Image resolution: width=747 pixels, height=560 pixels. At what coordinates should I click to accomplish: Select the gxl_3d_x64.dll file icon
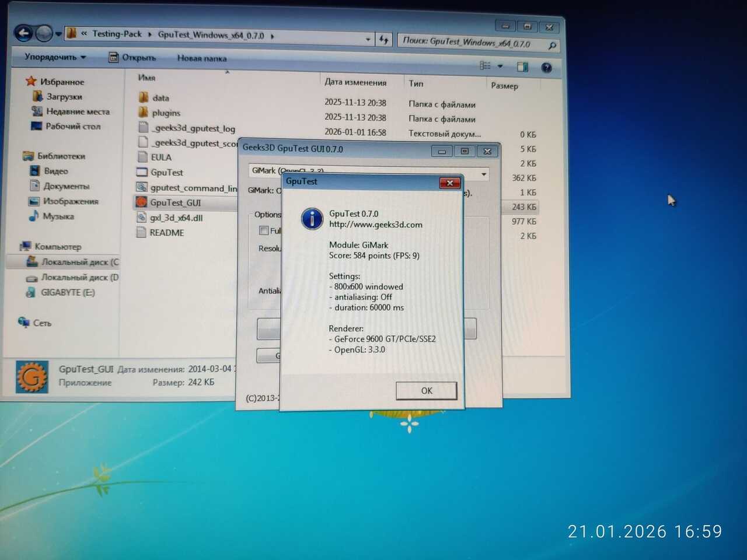coord(141,217)
